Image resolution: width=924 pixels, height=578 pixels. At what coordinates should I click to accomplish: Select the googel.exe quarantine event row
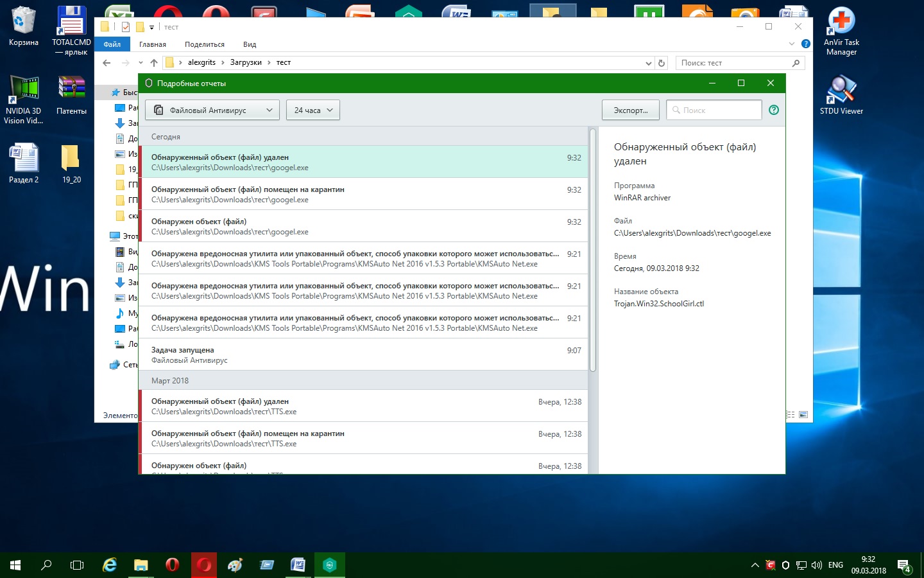[363, 194]
